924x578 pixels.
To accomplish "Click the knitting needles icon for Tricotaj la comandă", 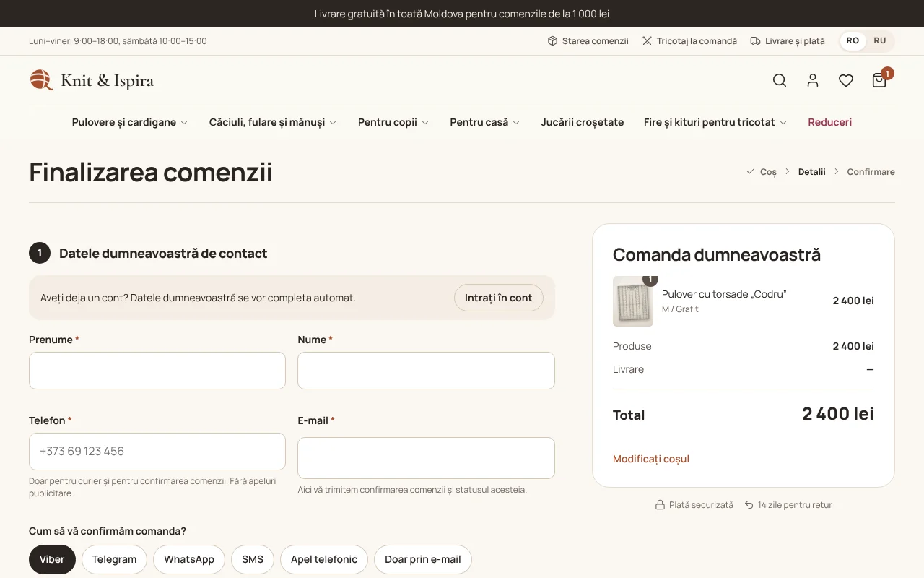I will click(x=647, y=41).
